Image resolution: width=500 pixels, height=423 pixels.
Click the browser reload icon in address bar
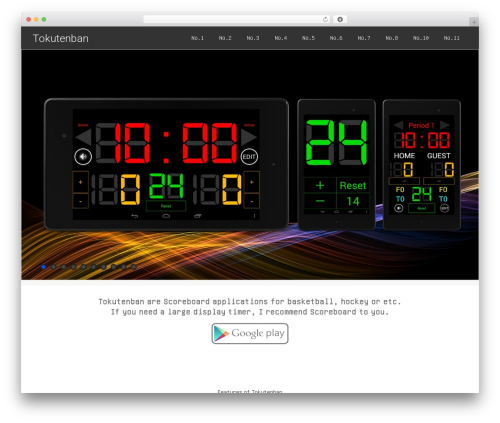[325, 19]
